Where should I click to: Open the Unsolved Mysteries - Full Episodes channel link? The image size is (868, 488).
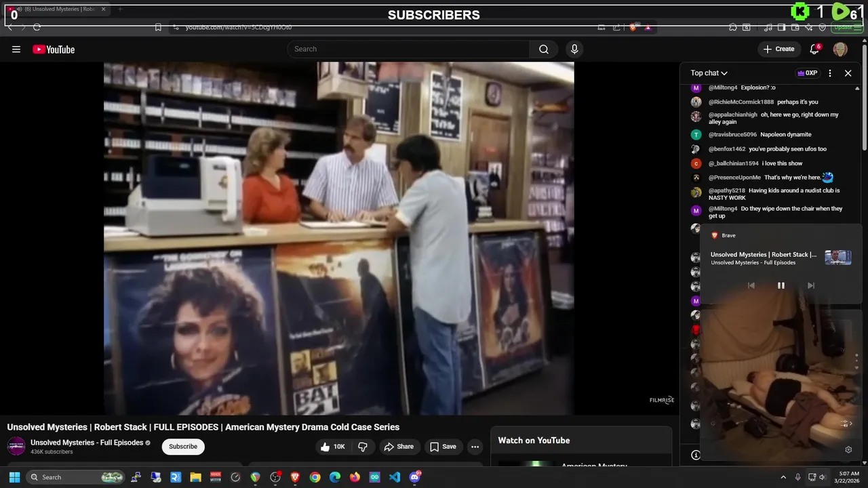coord(87,443)
